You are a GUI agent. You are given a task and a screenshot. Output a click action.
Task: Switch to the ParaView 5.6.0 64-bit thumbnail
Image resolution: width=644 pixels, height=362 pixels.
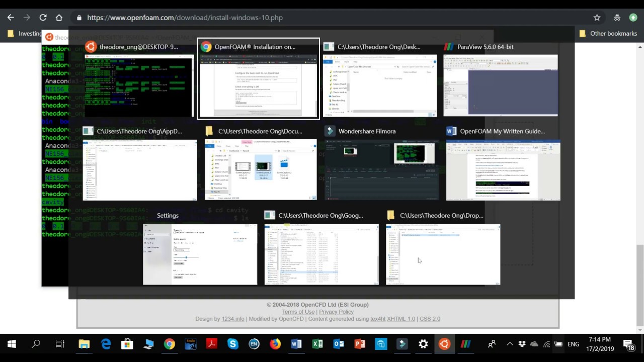pos(501,85)
